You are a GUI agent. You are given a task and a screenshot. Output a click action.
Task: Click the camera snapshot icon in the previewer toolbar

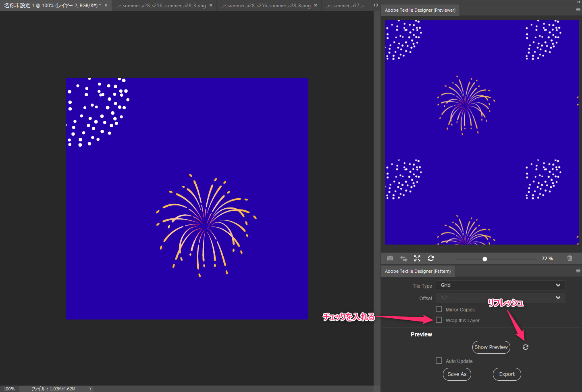pyautogui.click(x=390, y=258)
